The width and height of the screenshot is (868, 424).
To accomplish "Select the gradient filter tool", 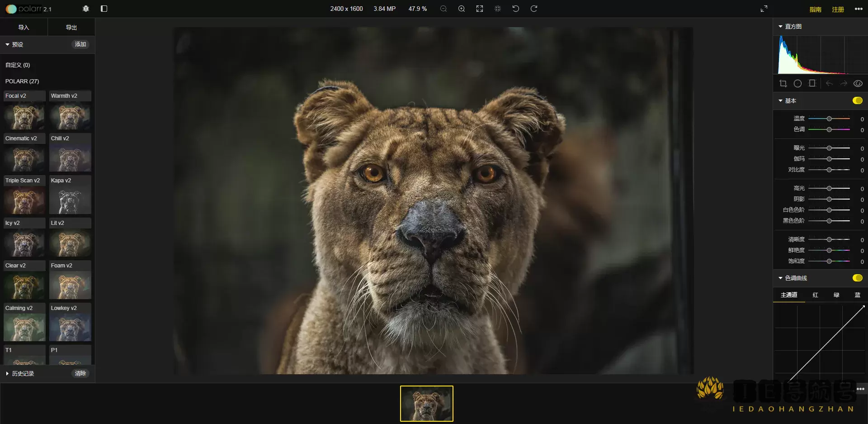I will (812, 83).
